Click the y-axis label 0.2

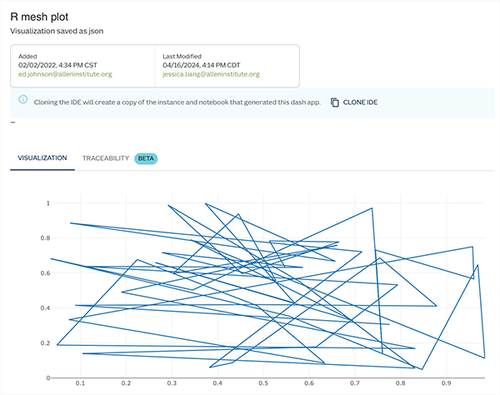pos(45,343)
